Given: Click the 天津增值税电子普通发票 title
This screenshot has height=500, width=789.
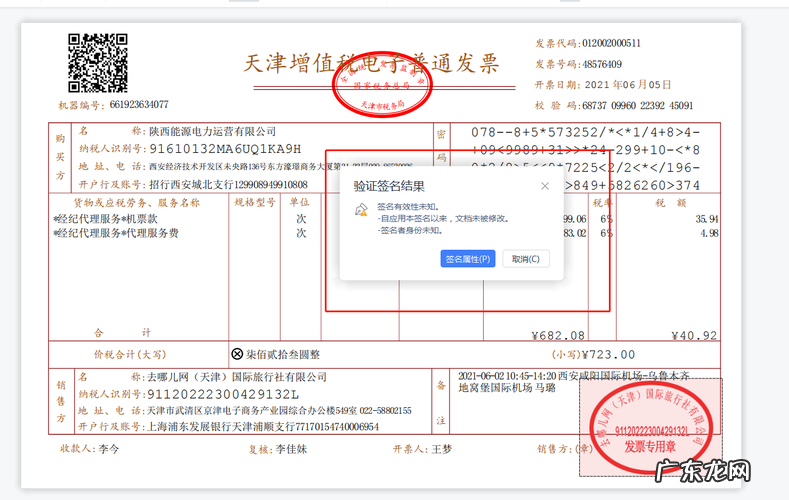Looking at the screenshot, I should (x=371, y=64).
